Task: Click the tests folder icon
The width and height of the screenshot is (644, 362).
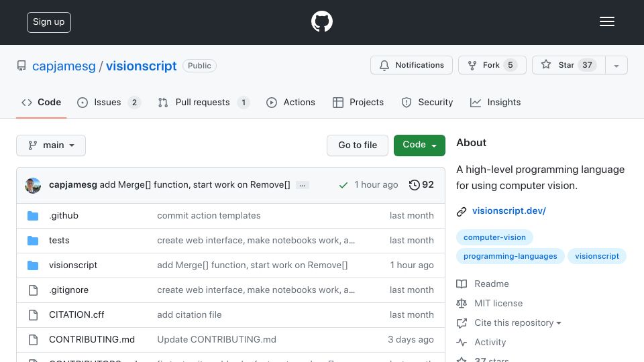Action: pos(33,241)
